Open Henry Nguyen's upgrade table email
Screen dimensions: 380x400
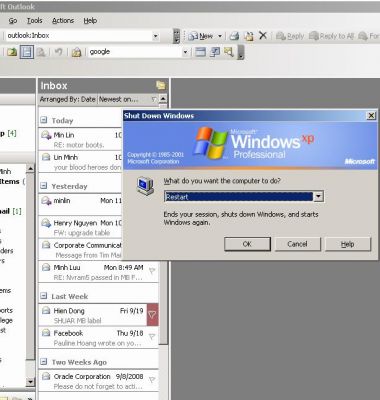click(x=81, y=228)
